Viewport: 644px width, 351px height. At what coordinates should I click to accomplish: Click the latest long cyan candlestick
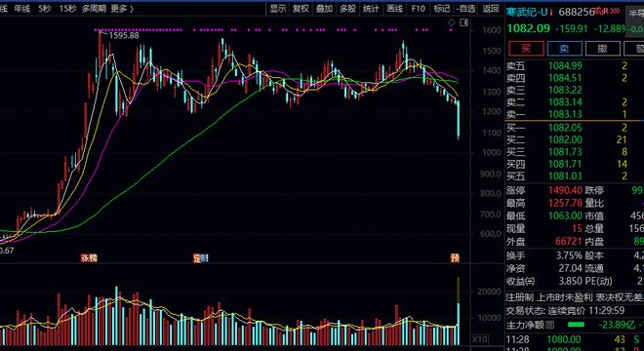pos(459,120)
